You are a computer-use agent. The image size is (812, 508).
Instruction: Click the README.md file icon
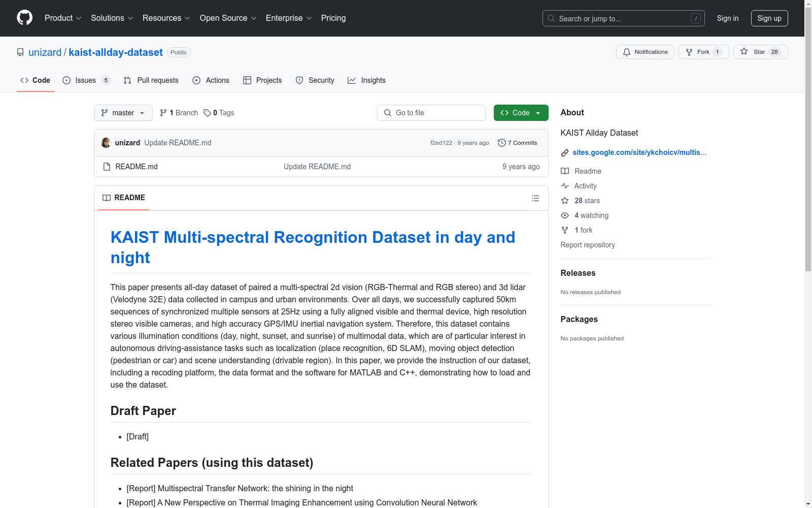[x=107, y=166]
